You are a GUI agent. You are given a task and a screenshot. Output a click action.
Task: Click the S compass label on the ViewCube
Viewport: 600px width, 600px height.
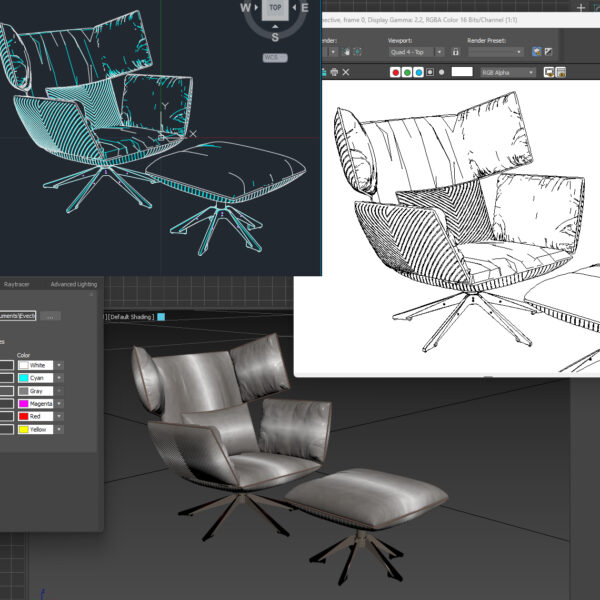[x=275, y=37]
